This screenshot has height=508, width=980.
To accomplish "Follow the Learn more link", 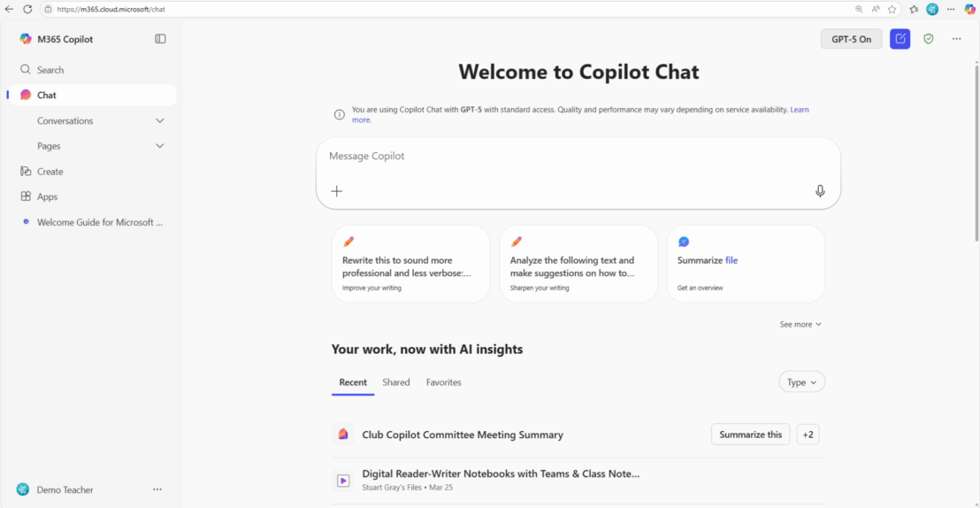I will pos(799,110).
